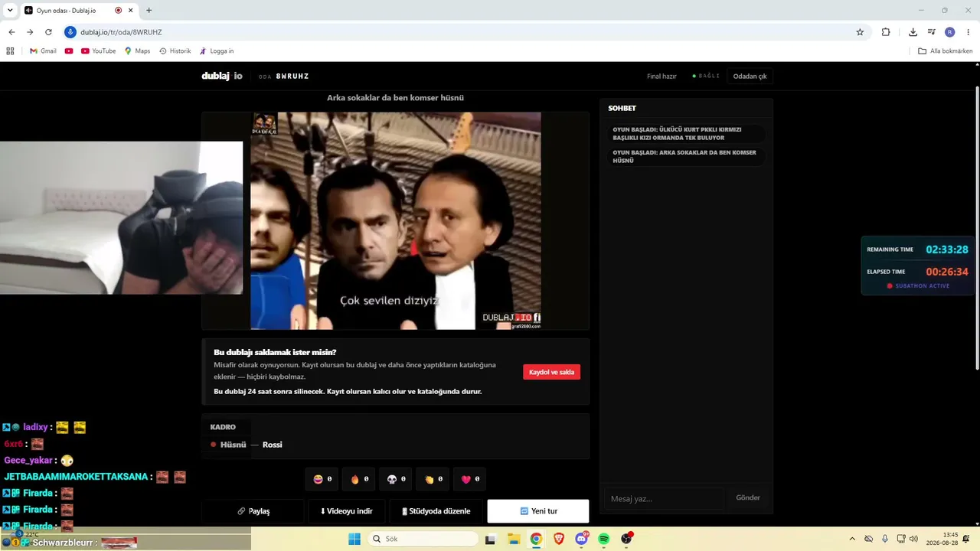Close the Oyun odası - Dublaj.io tab
Image resolution: width=980 pixels, height=551 pixels.
tap(132, 11)
